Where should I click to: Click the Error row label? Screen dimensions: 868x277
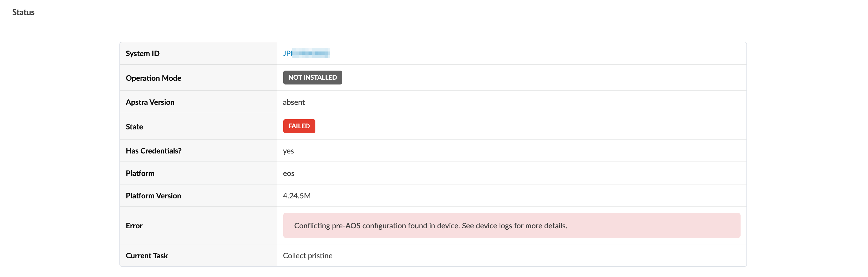(x=134, y=226)
